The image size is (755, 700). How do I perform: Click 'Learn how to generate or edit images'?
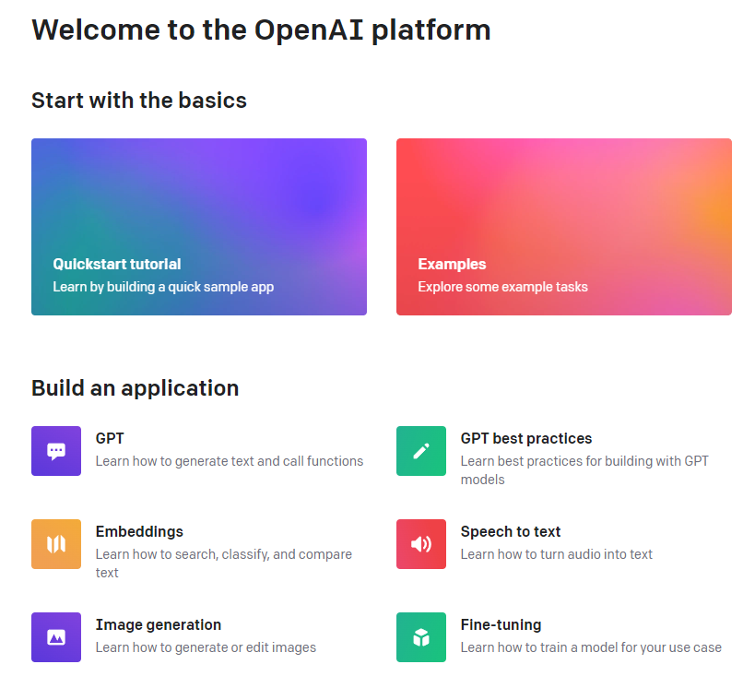point(206,647)
